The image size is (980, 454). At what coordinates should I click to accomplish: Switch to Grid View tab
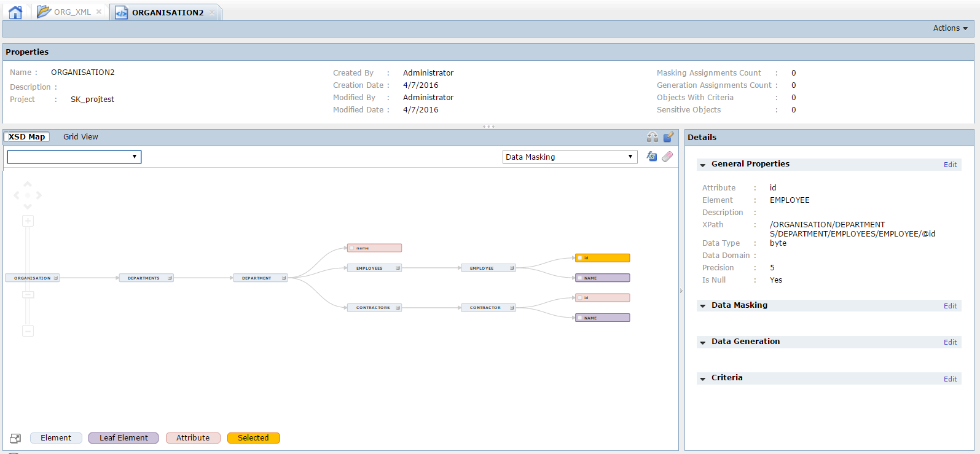click(x=80, y=137)
